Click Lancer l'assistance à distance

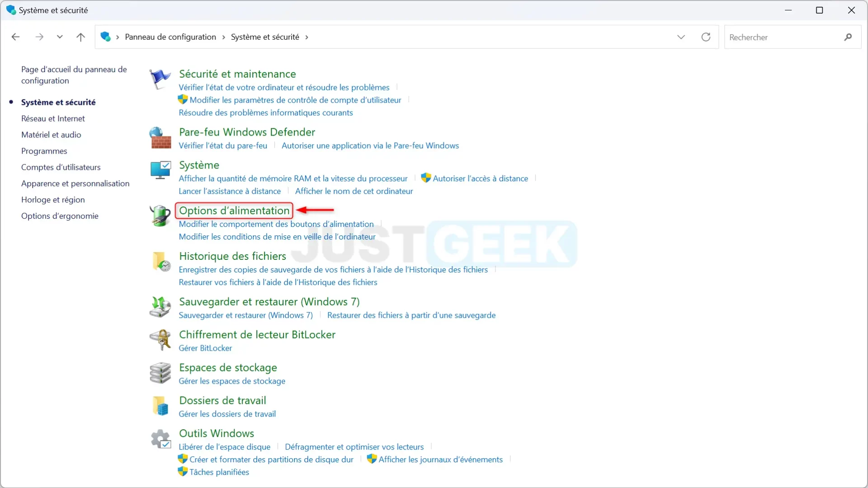click(230, 191)
